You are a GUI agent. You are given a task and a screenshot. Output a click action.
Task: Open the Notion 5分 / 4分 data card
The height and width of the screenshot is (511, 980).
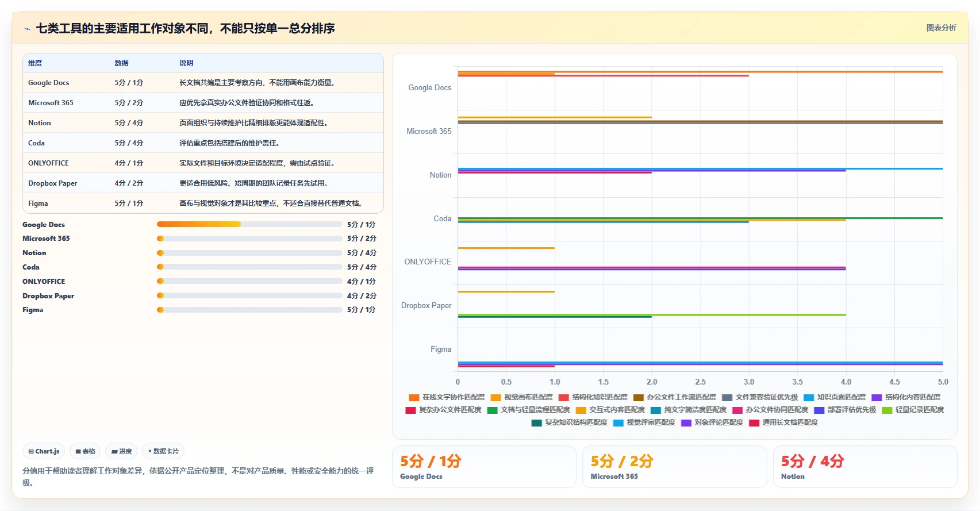pos(865,467)
